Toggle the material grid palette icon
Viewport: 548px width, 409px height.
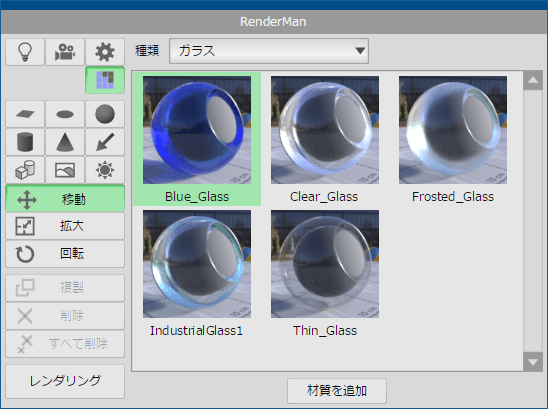(105, 80)
